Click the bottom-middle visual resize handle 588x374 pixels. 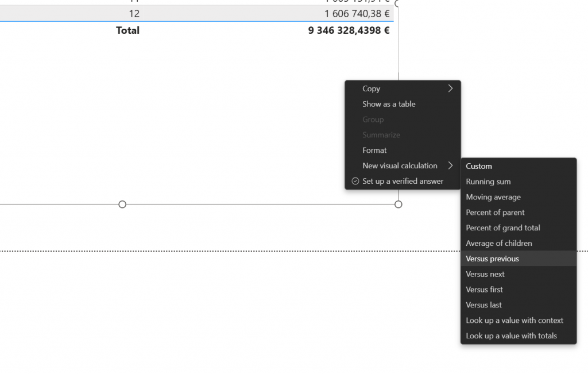click(122, 205)
